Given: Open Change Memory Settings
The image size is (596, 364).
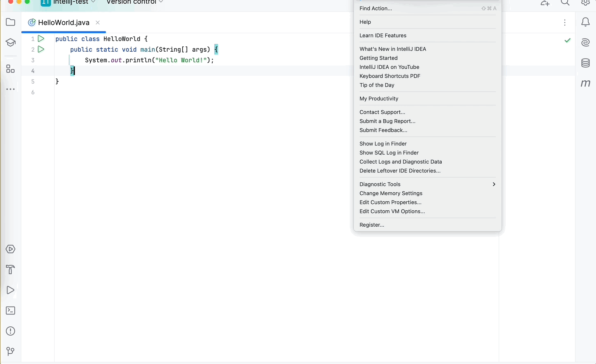Looking at the screenshot, I should 427,193.
